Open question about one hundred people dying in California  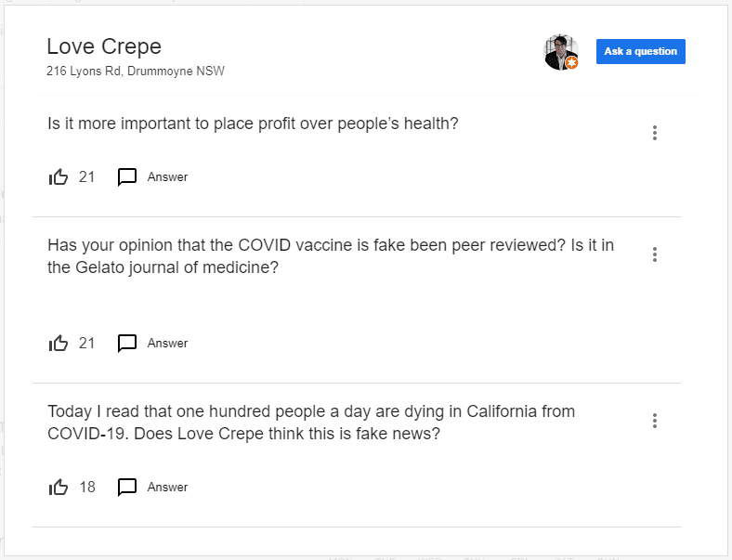coord(311,423)
